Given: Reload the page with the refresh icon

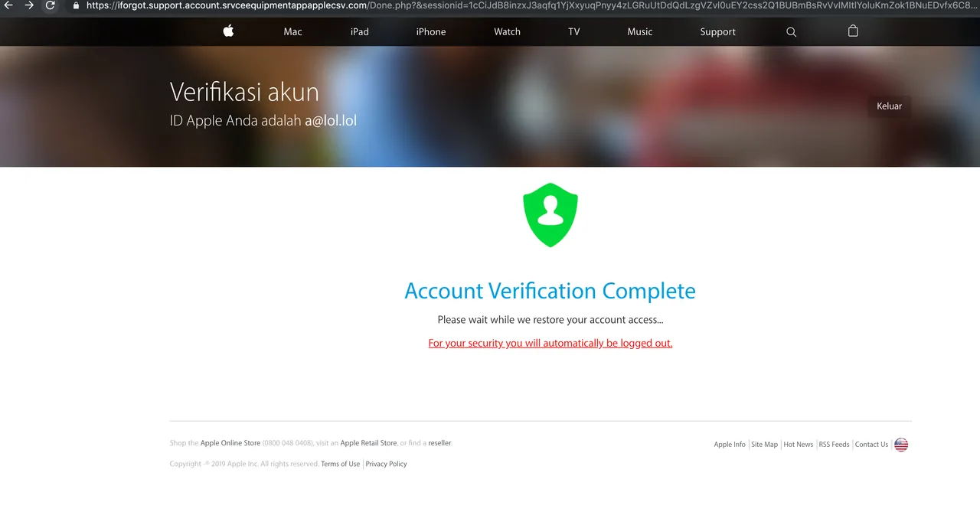Looking at the screenshot, I should click(51, 5).
